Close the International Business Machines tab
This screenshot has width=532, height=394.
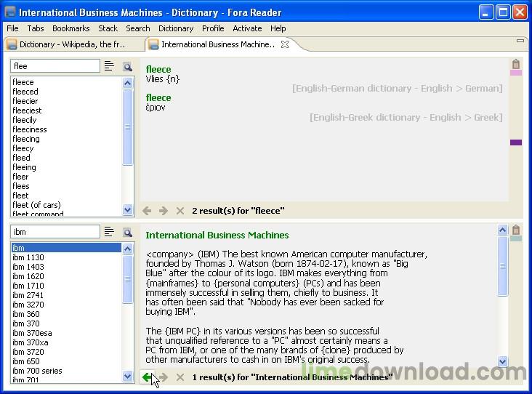click(285, 44)
